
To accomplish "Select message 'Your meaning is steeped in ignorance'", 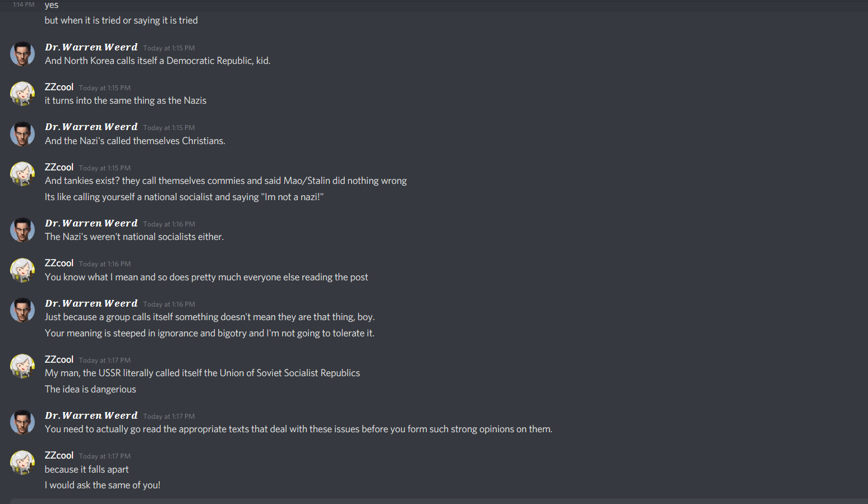I will 210,333.
